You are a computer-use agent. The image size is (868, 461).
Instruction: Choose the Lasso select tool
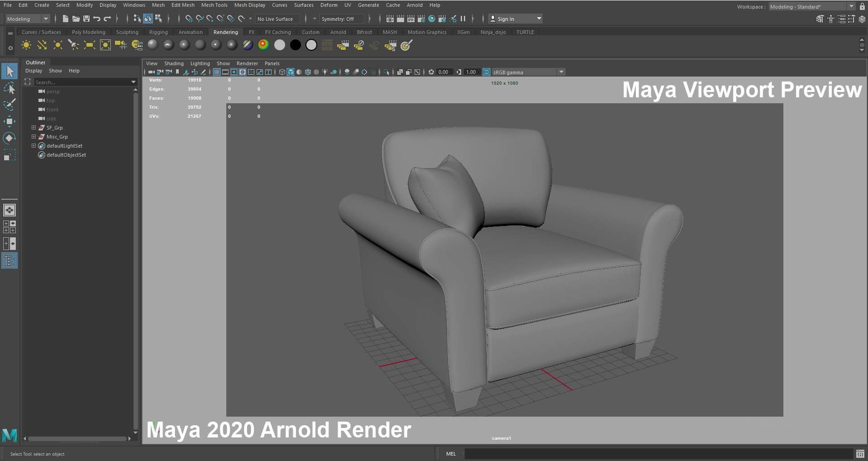(10, 88)
